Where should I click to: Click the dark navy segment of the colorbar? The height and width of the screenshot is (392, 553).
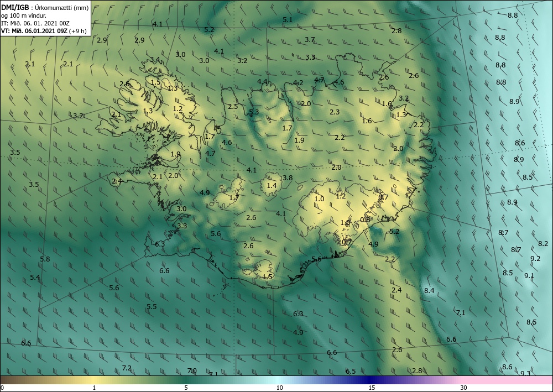371,380
